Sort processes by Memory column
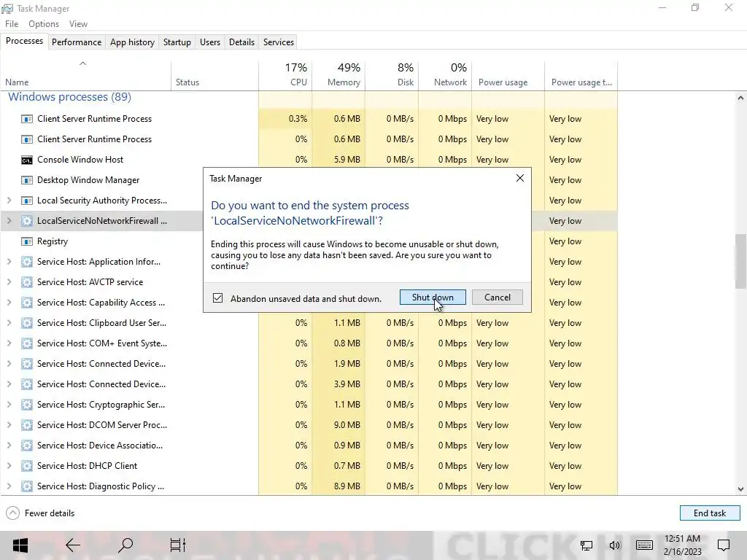This screenshot has height=560, width=747. (338, 75)
